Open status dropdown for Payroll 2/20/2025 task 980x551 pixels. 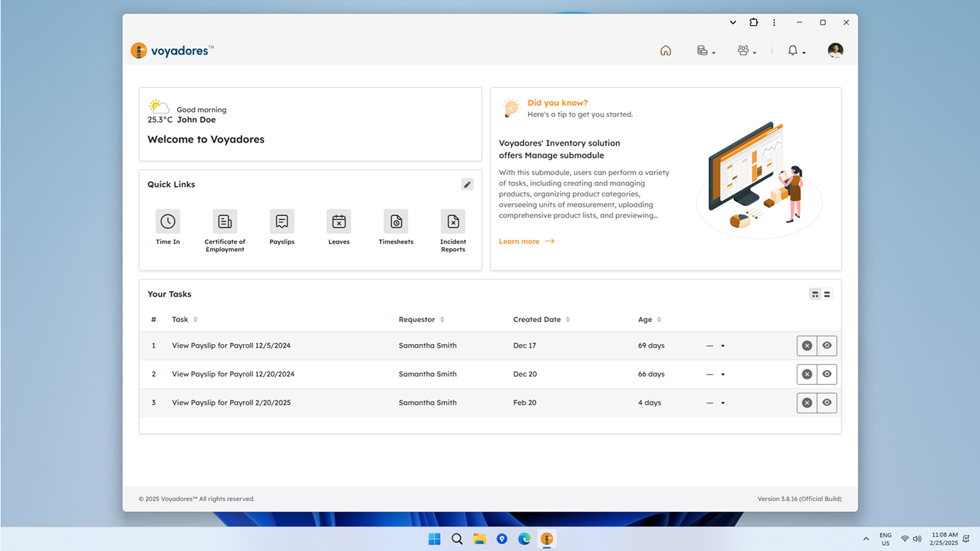point(716,403)
